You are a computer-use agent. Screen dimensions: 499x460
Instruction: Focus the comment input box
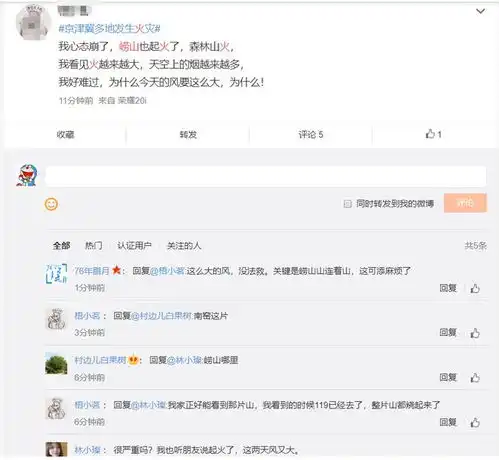[266, 176]
